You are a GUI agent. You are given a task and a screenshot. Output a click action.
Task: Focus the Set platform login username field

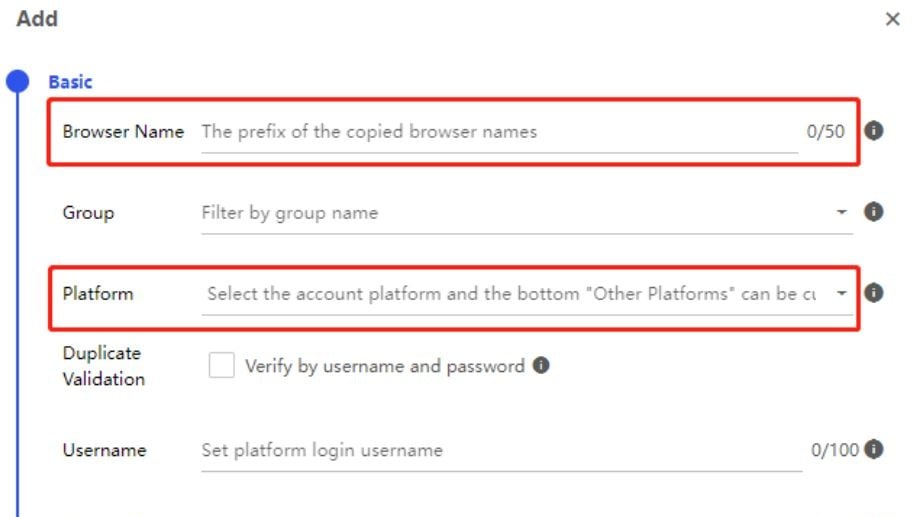(x=502, y=450)
